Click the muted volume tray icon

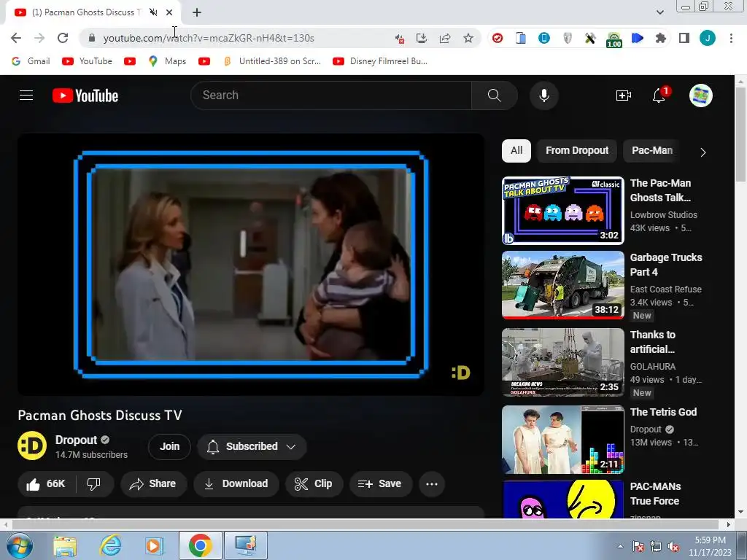(673, 546)
